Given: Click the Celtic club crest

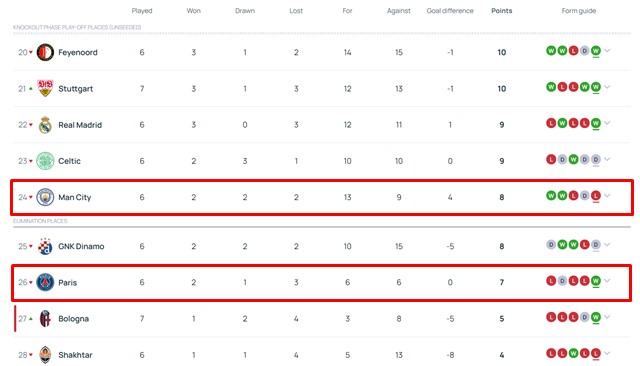Looking at the screenshot, I should (45, 161).
